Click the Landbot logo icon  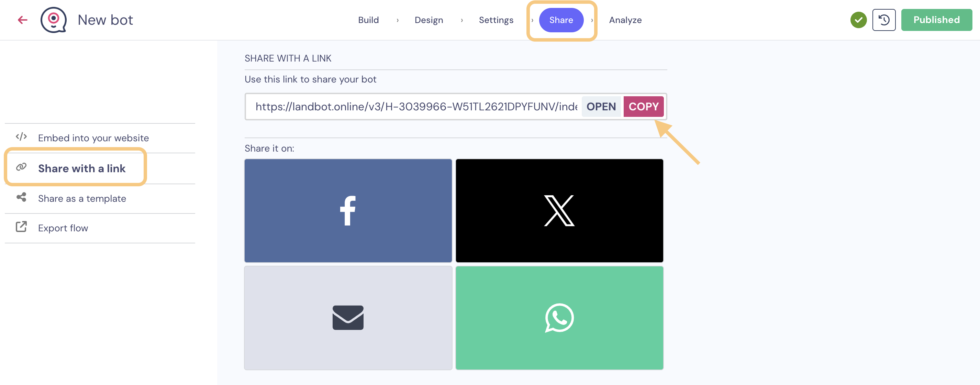54,20
